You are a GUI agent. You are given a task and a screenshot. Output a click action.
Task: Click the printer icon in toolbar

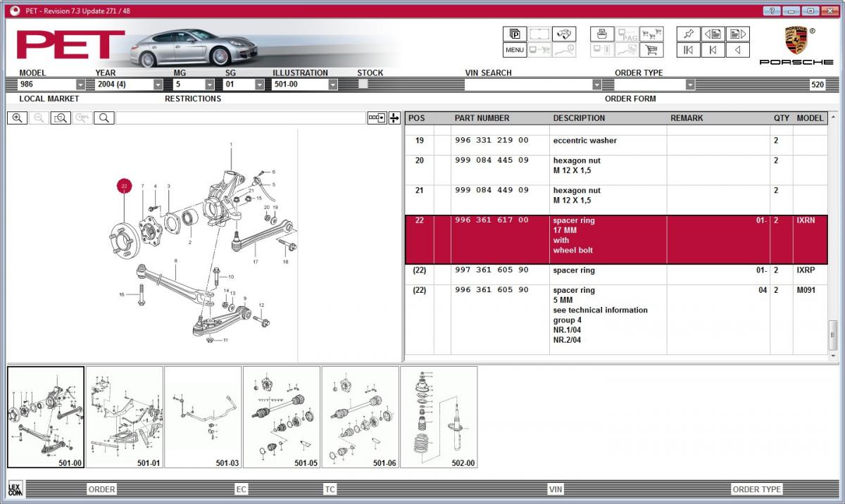tap(603, 34)
